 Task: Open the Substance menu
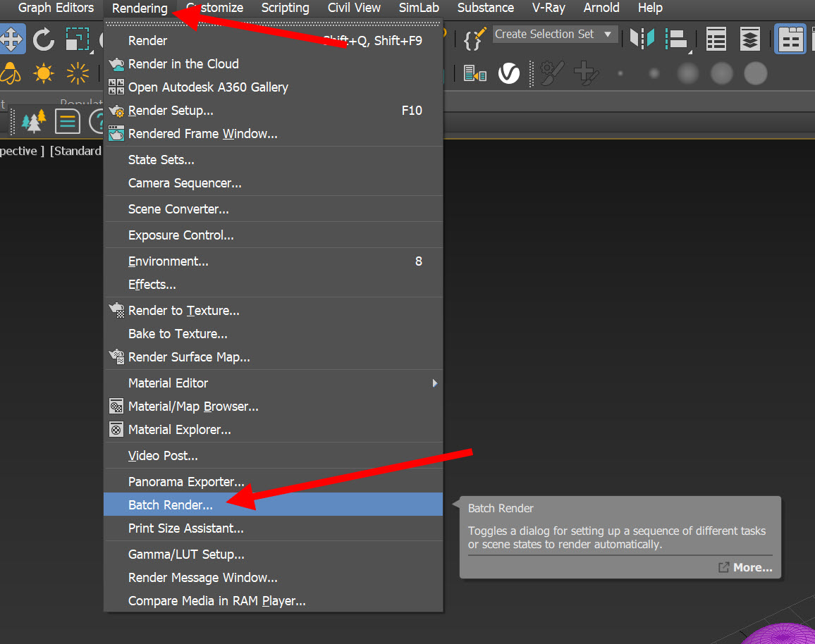pyautogui.click(x=486, y=8)
